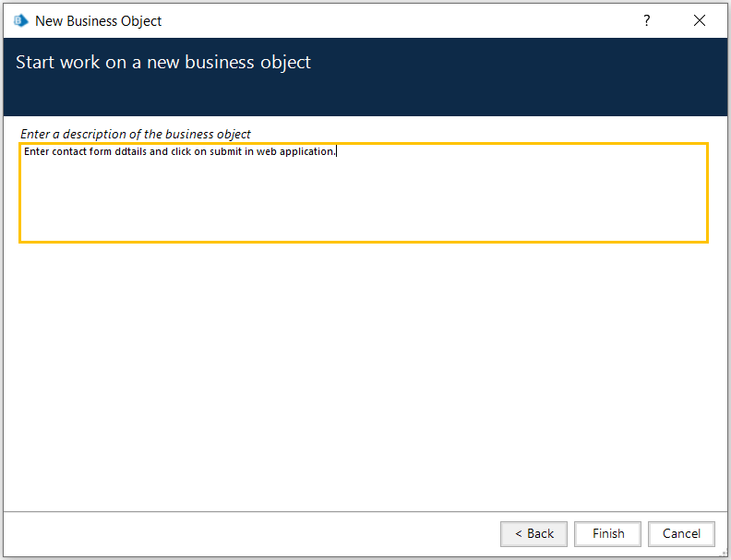Click the word "submit" in the description

pos(225,151)
